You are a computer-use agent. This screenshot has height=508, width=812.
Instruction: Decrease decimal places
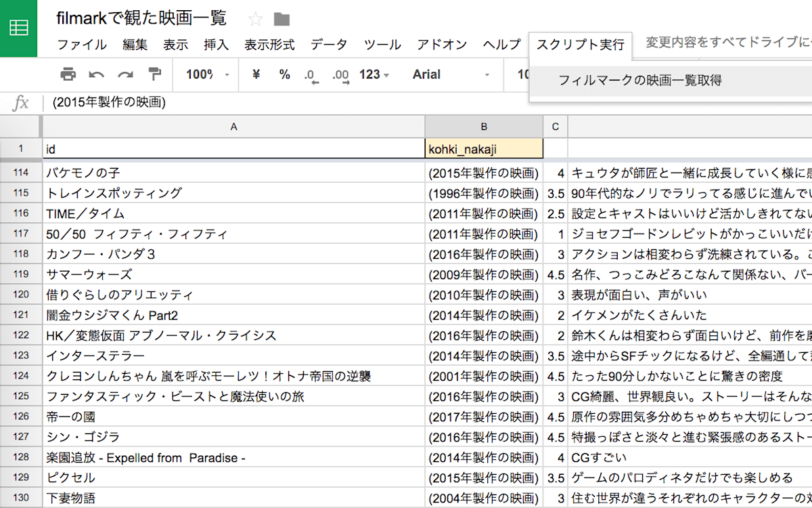coord(311,75)
